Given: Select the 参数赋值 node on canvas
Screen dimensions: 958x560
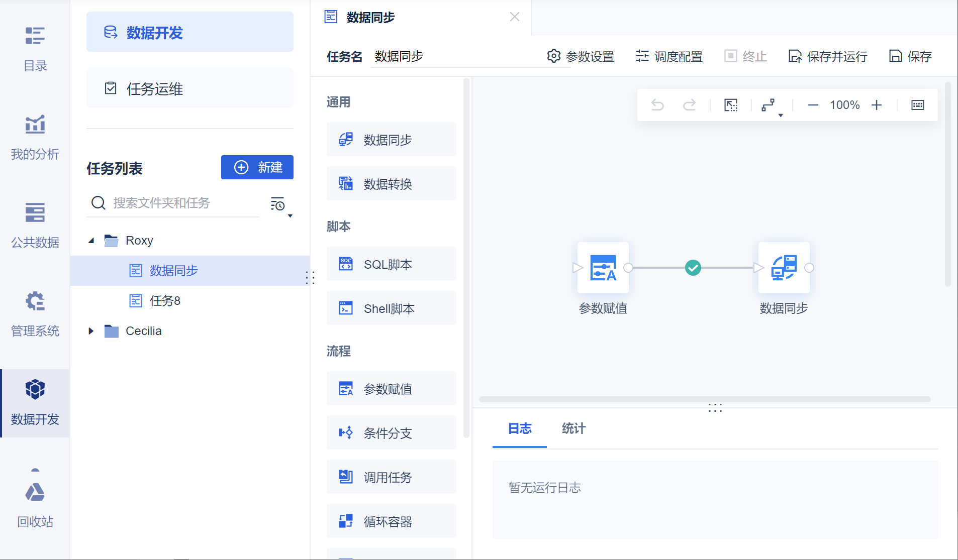Looking at the screenshot, I should 603,268.
